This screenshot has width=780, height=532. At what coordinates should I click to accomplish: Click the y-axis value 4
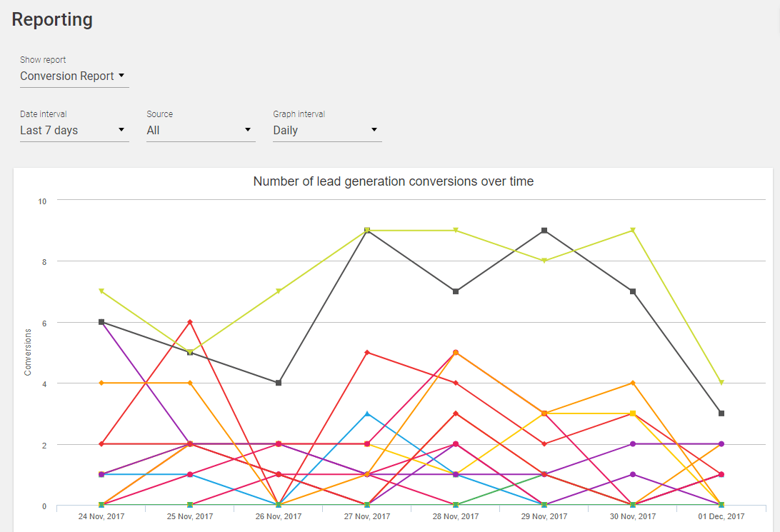[44, 384]
